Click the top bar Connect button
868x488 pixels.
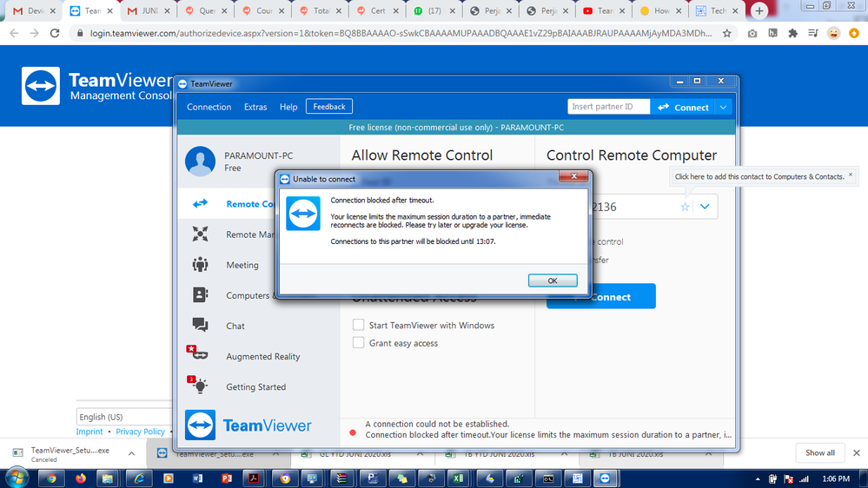tap(683, 107)
